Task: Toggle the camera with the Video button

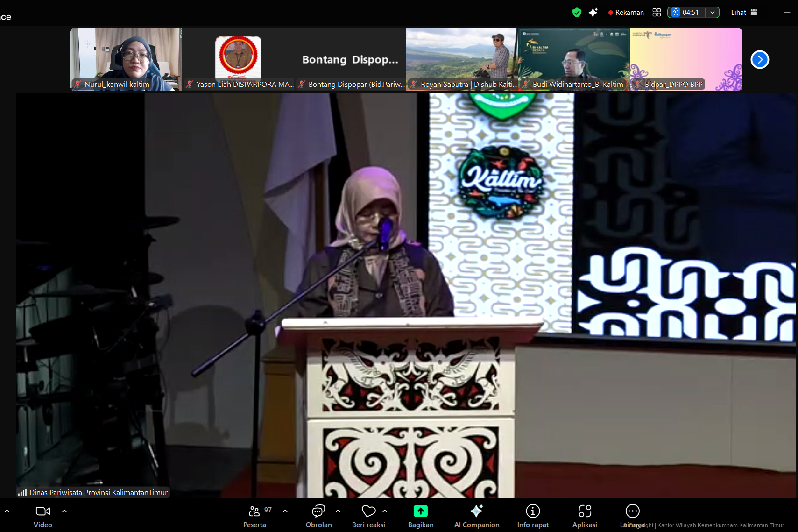Action: [x=43, y=516]
